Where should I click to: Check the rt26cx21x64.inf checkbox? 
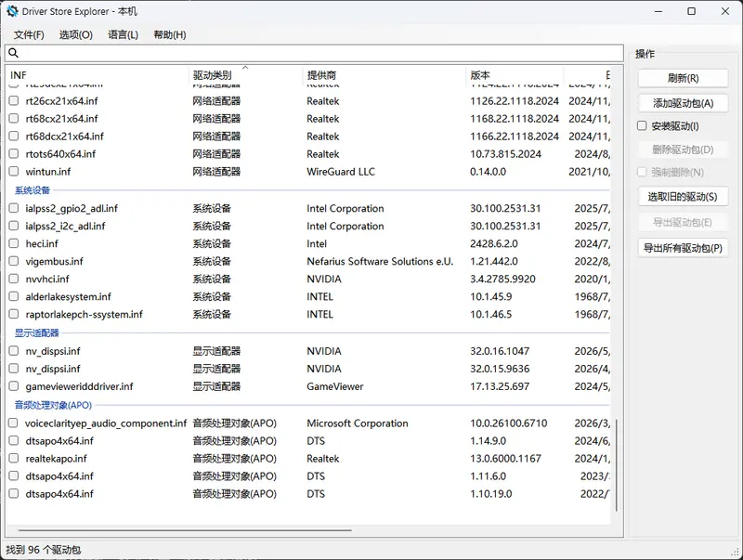[x=14, y=101]
